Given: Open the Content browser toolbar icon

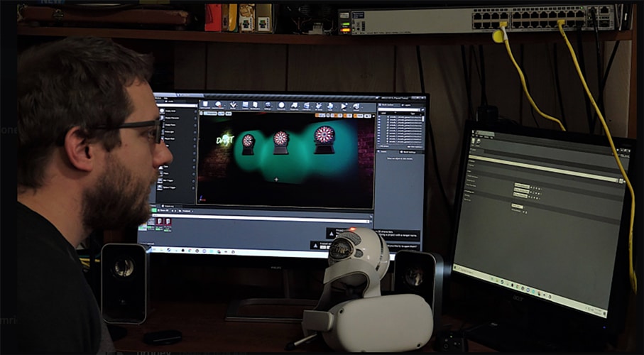Looking at the screenshot, I should tap(245, 105).
